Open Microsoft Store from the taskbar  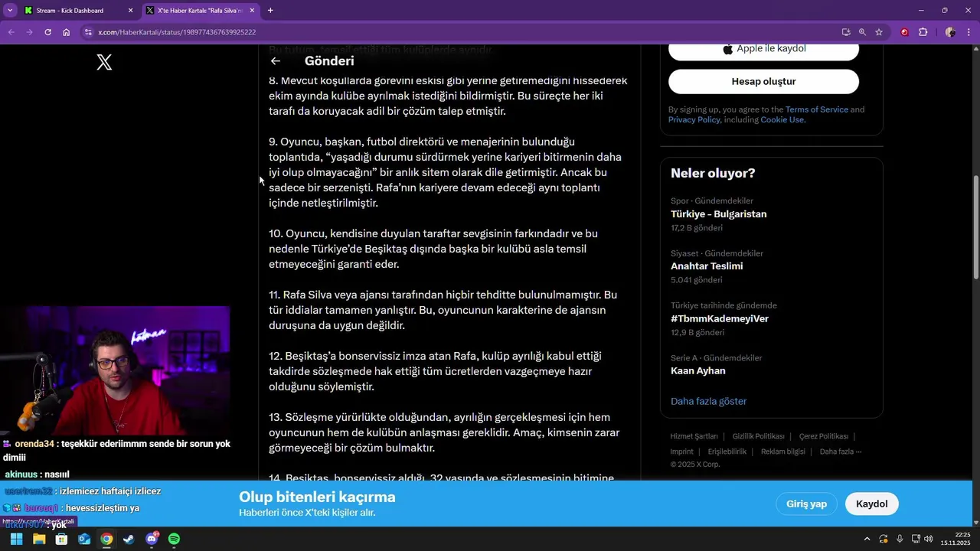61,539
